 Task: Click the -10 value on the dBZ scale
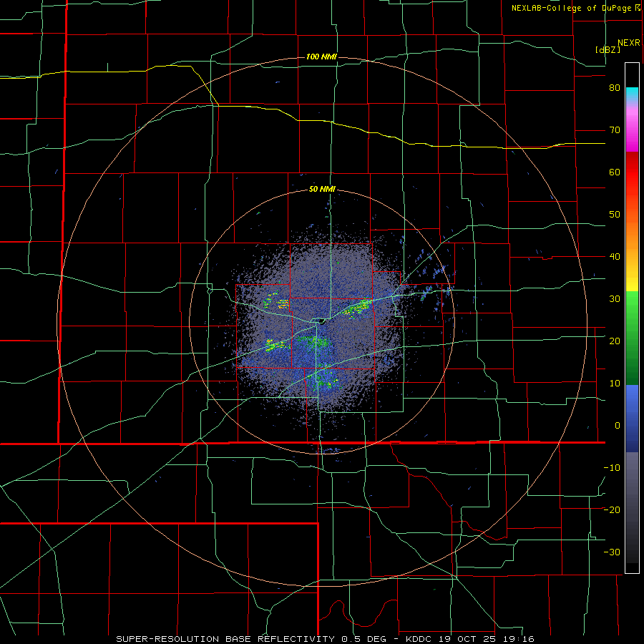[x=612, y=467]
